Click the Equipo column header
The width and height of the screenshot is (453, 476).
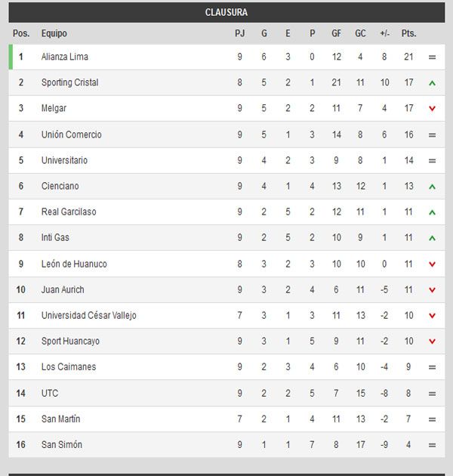(x=54, y=34)
